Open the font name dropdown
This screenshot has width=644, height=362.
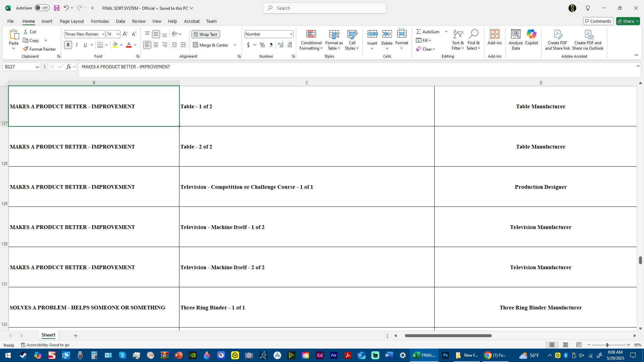tap(103, 34)
